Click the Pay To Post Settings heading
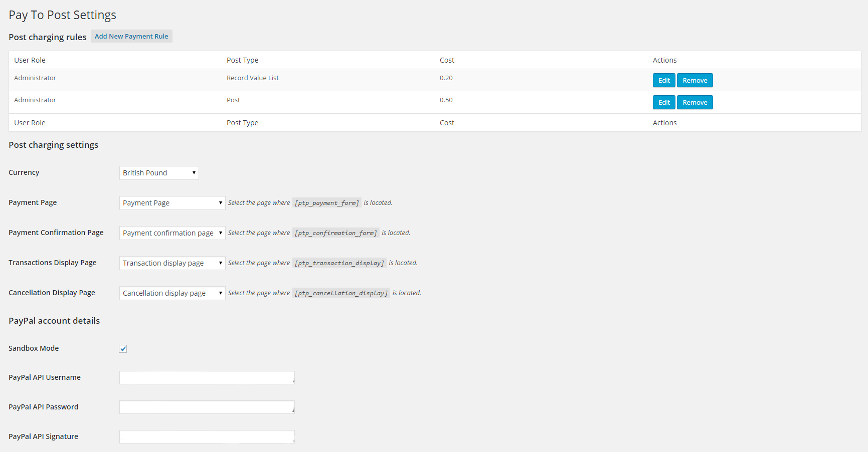868x452 pixels. pyautogui.click(x=62, y=15)
